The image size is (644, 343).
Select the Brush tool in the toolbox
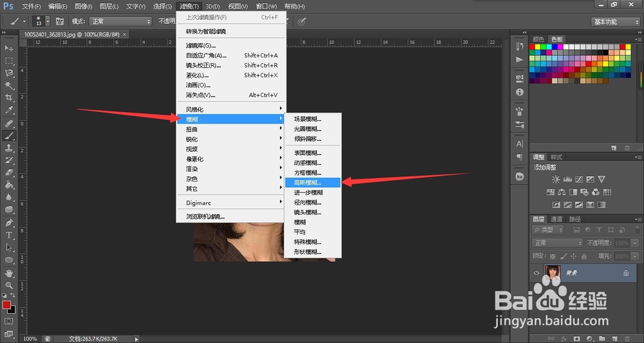pos(8,135)
